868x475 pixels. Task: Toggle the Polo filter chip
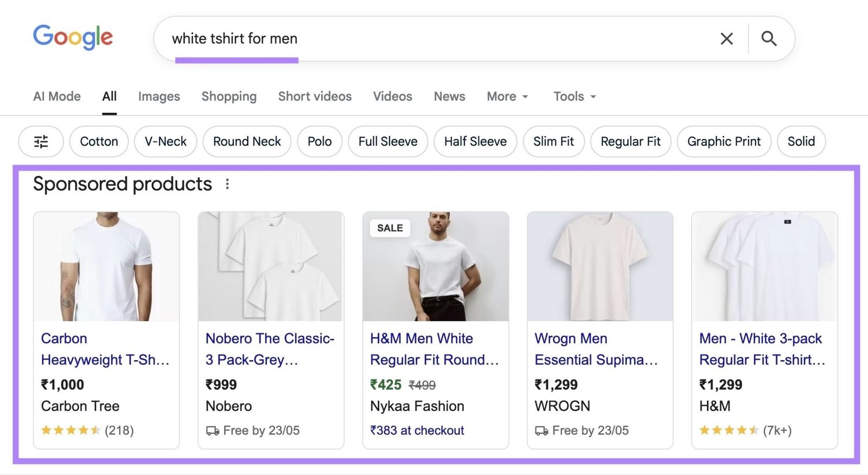click(320, 142)
